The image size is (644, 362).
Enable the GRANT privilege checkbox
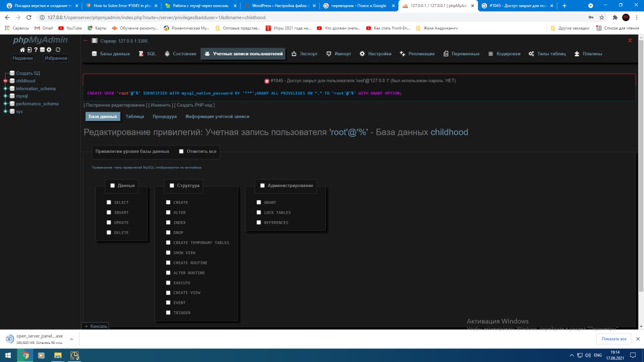coord(259,203)
